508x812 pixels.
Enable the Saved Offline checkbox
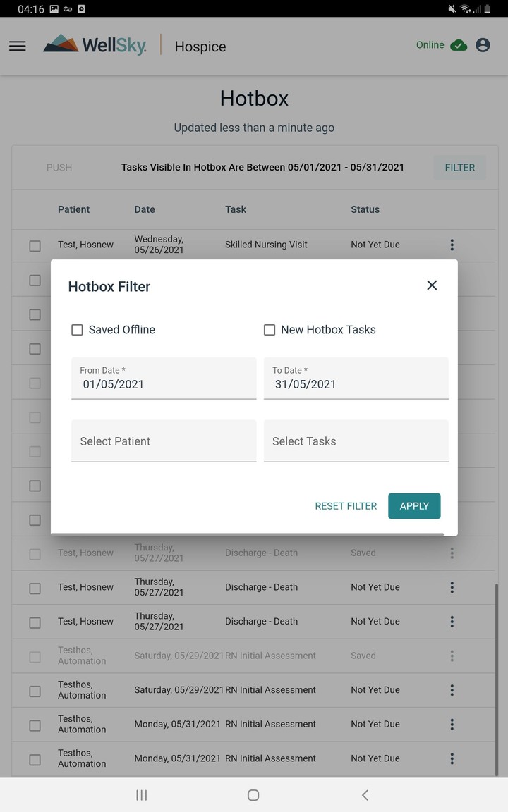pos(78,330)
